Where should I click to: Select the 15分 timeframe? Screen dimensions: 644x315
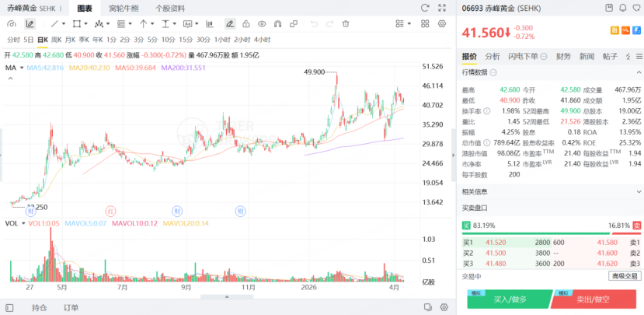coord(186,40)
